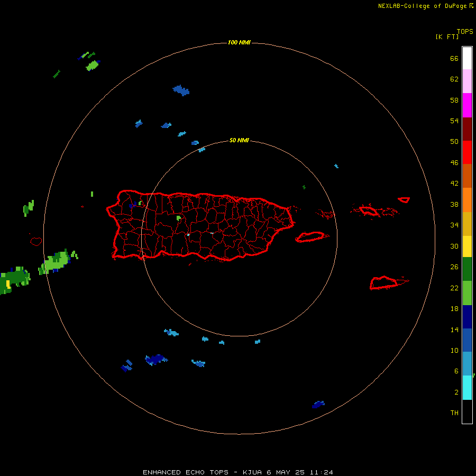Click the legend value '66'
This screenshot has width=476, height=476.
(x=454, y=58)
